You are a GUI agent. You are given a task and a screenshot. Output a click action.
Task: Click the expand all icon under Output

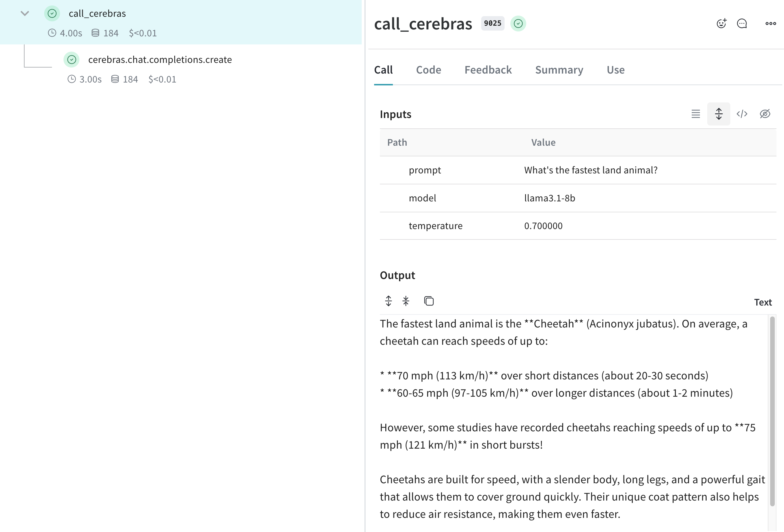[x=389, y=301]
